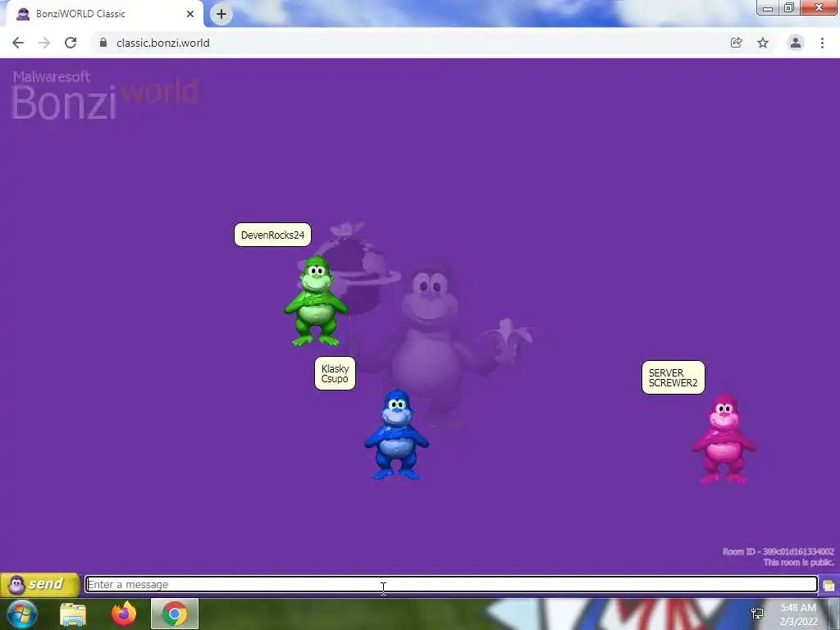The width and height of the screenshot is (840, 630).
Task: Click the send button
Action: click(40, 584)
